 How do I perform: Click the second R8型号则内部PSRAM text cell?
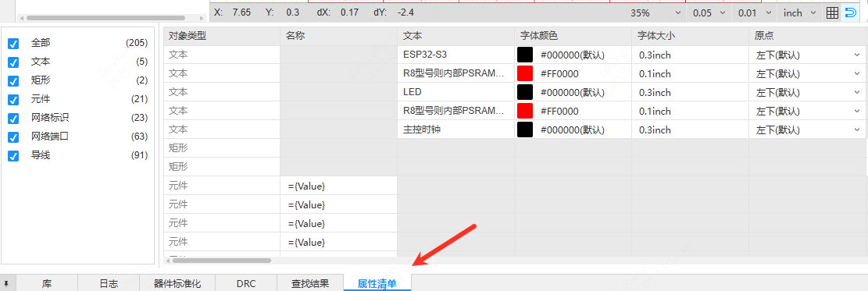[x=456, y=112]
